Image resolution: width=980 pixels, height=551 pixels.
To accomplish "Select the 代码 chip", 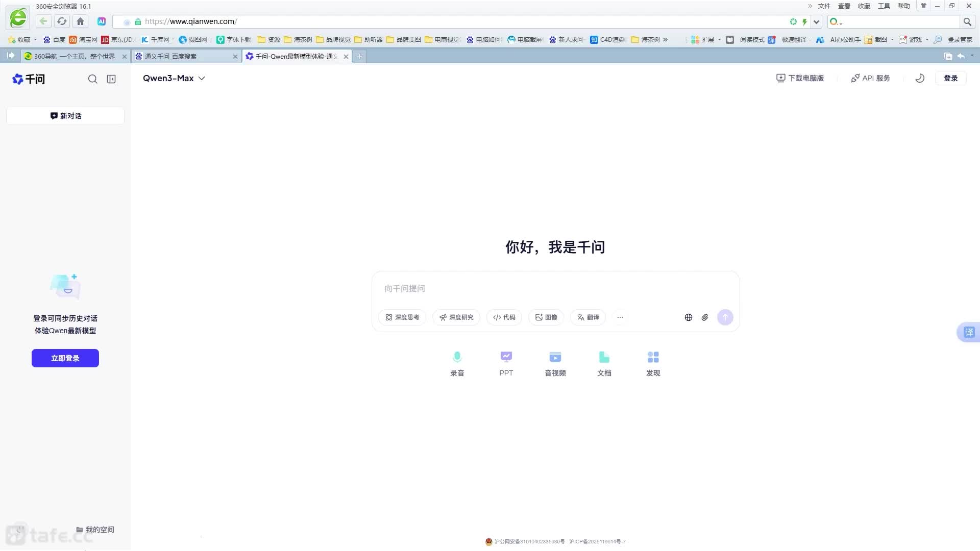I will (x=504, y=317).
